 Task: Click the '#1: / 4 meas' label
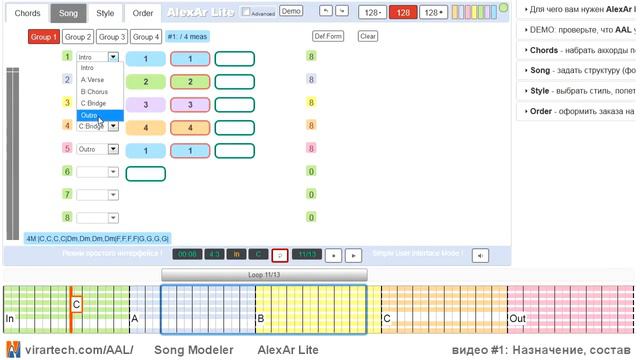(x=187, y=37)
